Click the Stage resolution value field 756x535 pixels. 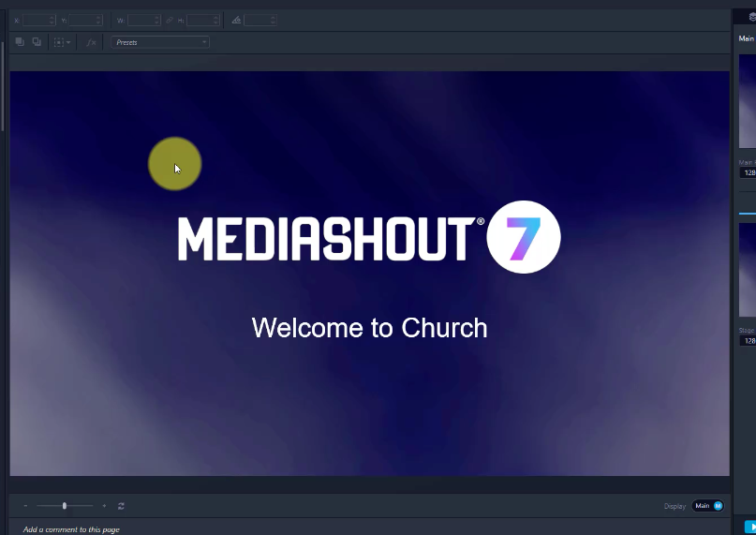pos(749,341)
